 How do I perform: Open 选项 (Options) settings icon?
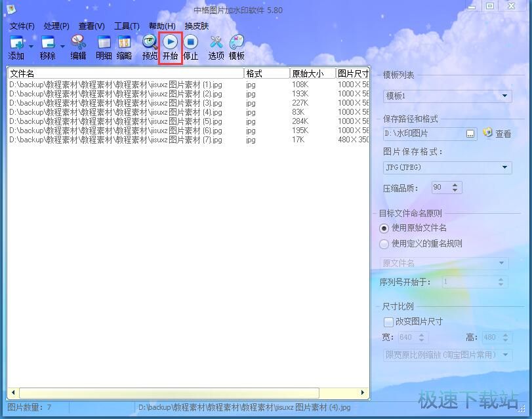216,43
